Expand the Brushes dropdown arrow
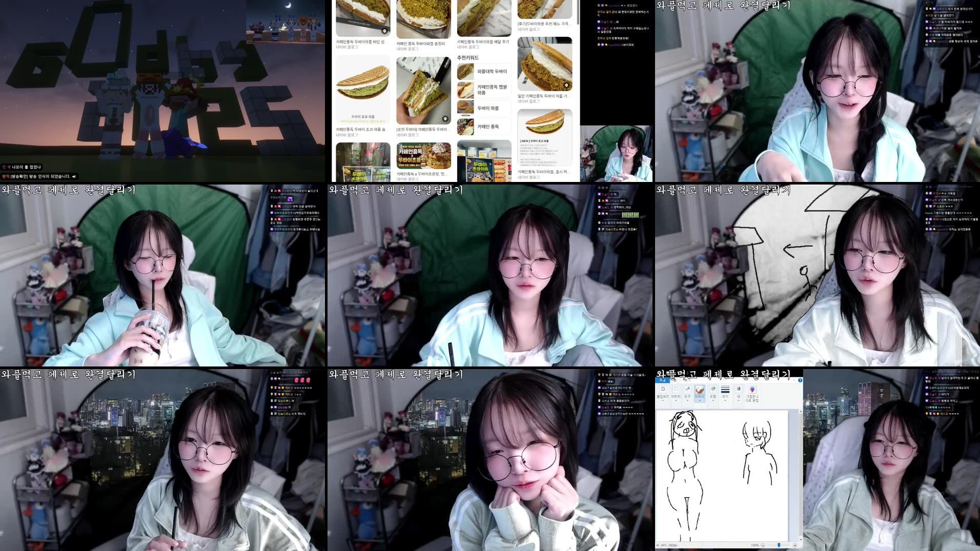Viewport: 980px width, 551px height. click(700, 401)
